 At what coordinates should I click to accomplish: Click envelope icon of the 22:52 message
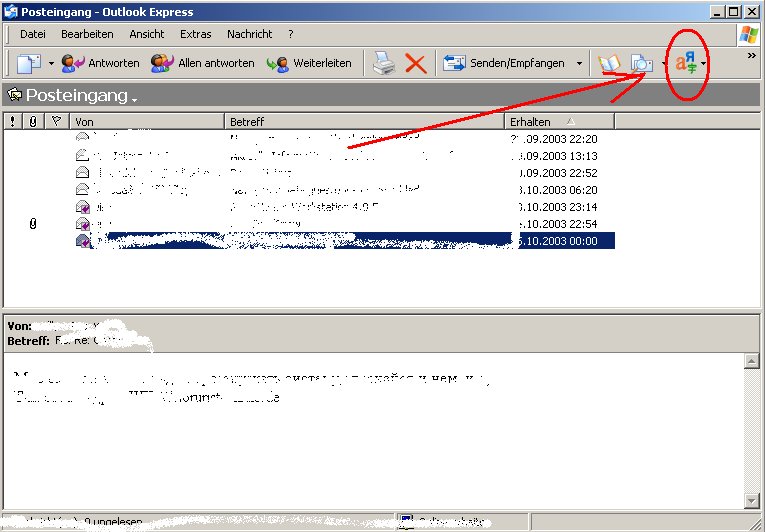tap(82, 172)
